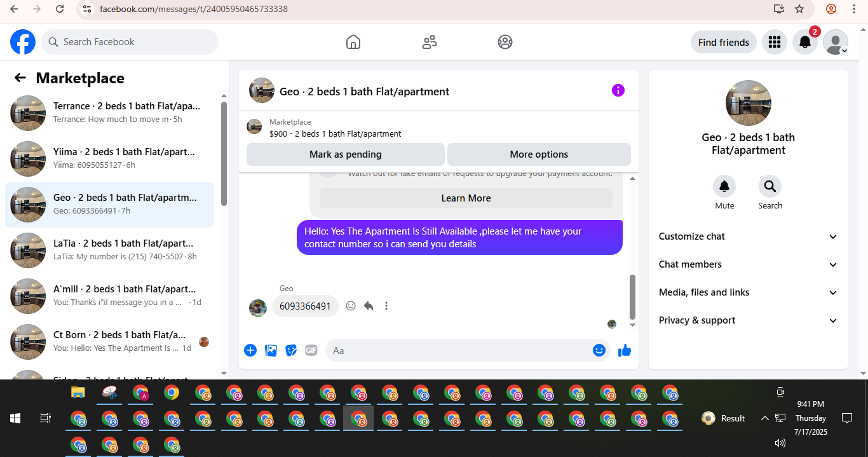
Task: Click More options button
Action: [539, 154]
